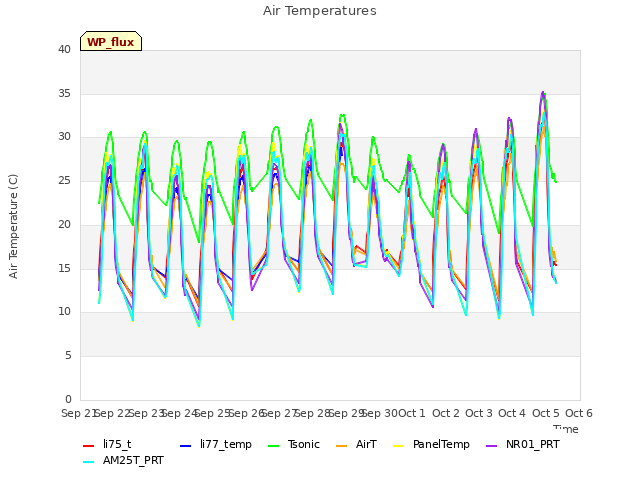Image resolution: width=640 pixels, height=480 pixels.
Task: Click the 40 y-axis tick label
Action: point(64,49)
